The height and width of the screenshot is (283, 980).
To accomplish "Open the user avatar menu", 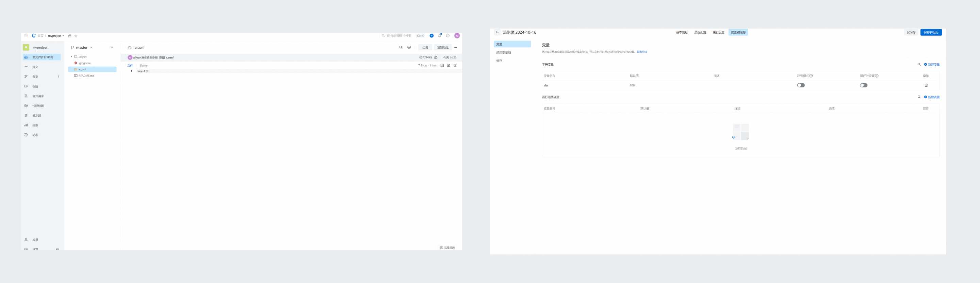I will (x=457, y=36).
